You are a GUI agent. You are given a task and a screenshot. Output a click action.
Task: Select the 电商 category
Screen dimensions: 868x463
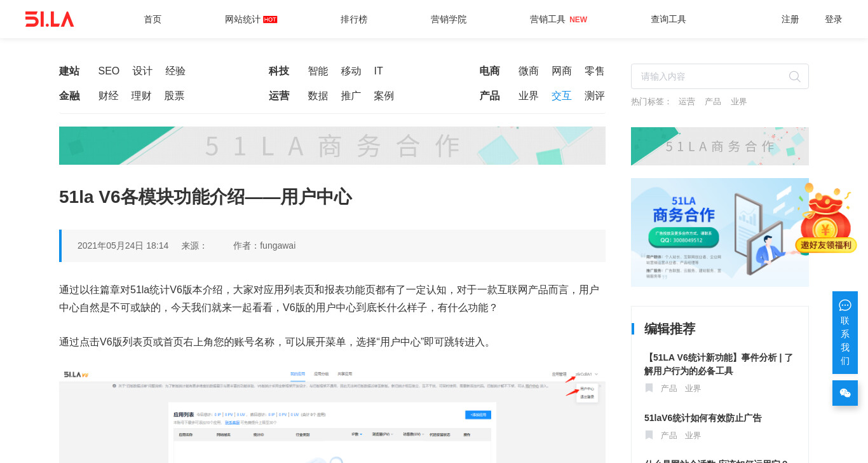[x=489, y=71]
